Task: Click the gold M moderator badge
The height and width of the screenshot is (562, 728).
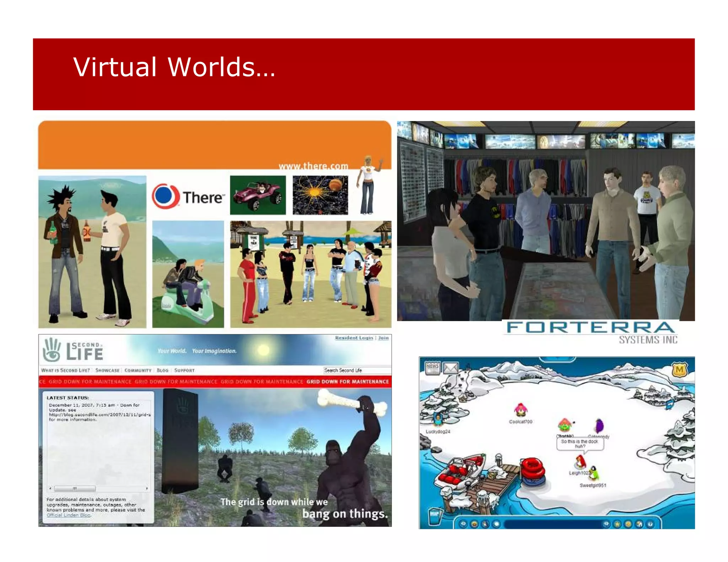Action: click(x=679, y=370)
